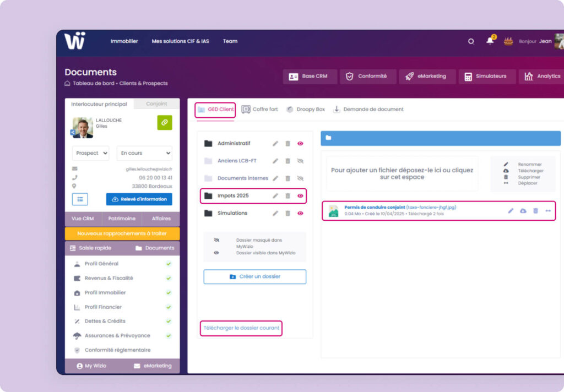Open Mes solutions CIF & IAS menu
564x392 pixels.
click(x=180, y=41)
